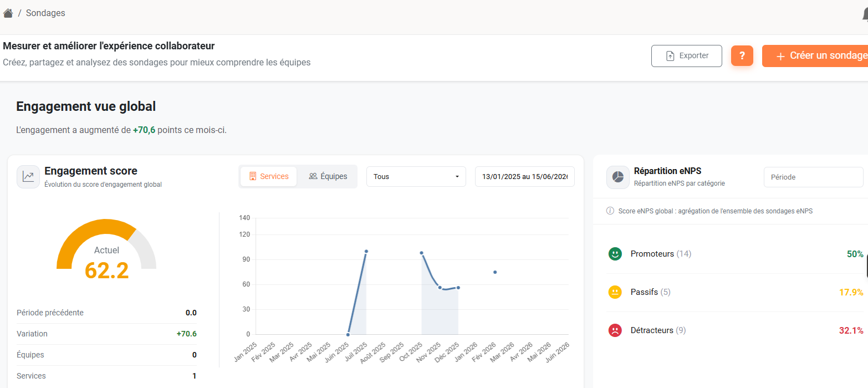
Task: Click the green Promoteurs smiley icon
Action: [615, 254]
